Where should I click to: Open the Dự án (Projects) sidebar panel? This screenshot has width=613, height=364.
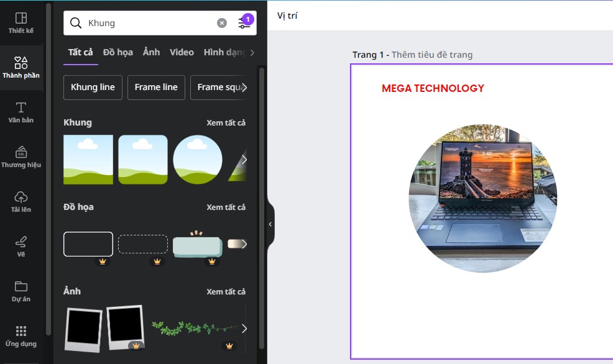[x=21, y=291]
